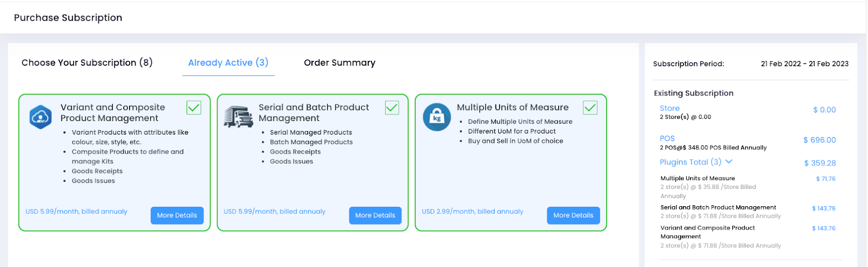Switch to the Already Active tab
The image size is (868, 267).
tap(228, 63)
